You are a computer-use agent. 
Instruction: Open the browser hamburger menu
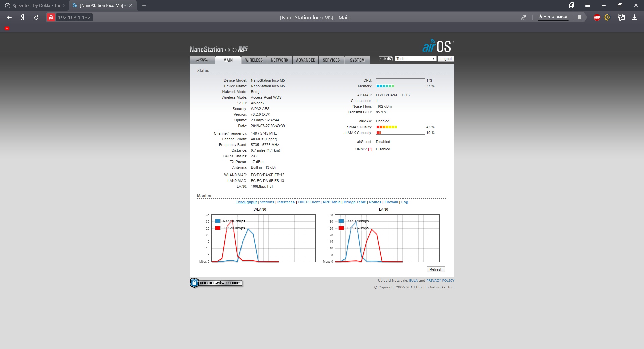pyautogui.click(x=588, y=5)
